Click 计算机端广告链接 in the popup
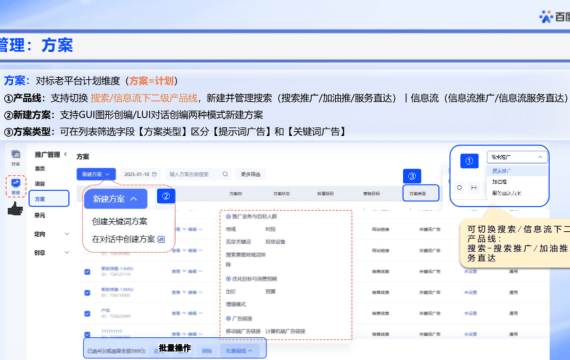570x360 pixels. [x=285, y=331]
